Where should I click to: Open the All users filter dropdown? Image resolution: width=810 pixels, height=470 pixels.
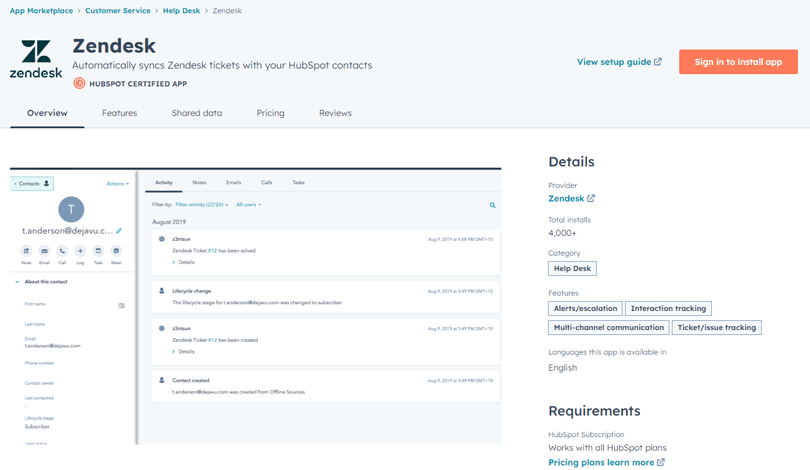[x=248, y=205]
